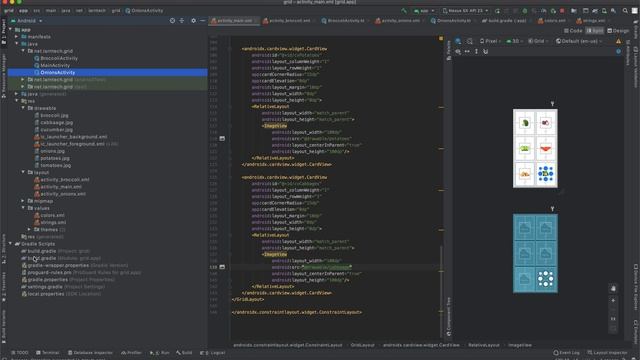
Task: Open the TODO tool window
Action: point(20,353)
